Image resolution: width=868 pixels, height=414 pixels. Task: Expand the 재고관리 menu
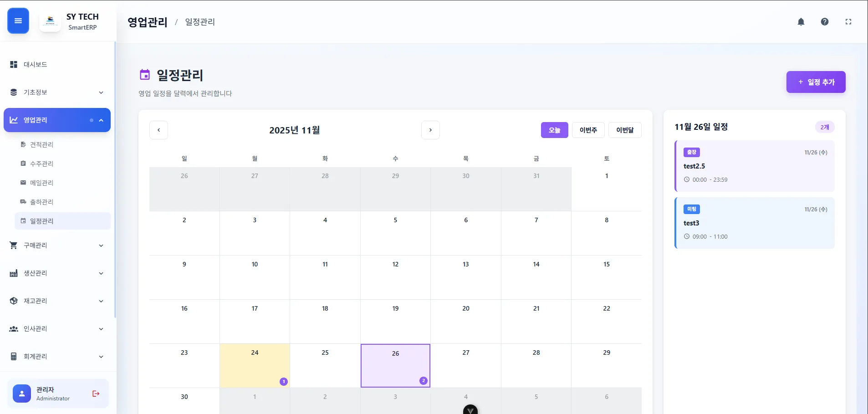pos(57,301)
